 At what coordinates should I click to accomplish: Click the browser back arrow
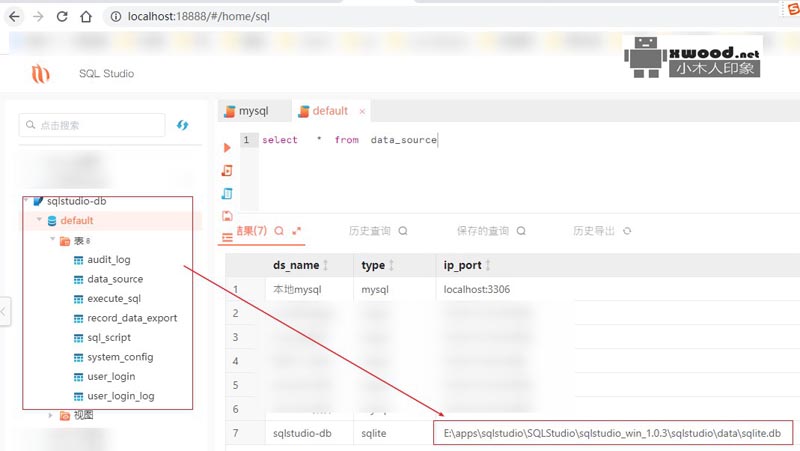click(14, 16)
